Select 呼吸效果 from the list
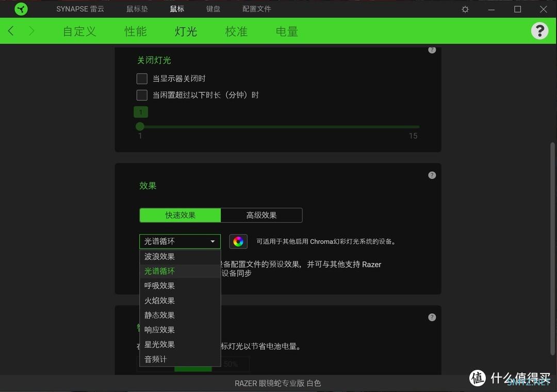The width and height of the screenshot is (557, 392). click(x=180, y=285)
